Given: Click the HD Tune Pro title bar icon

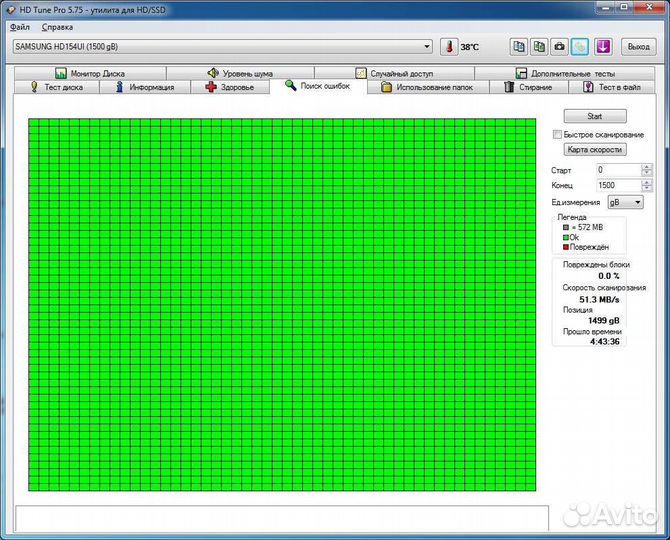Looking at the screenshot, I should tap(11, 9).
